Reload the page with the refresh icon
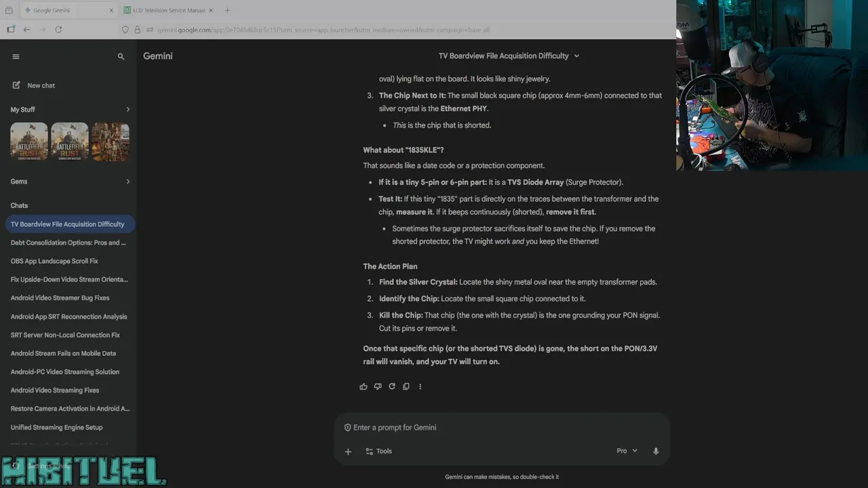Screen dimensions: 868x488 point(58,30)
